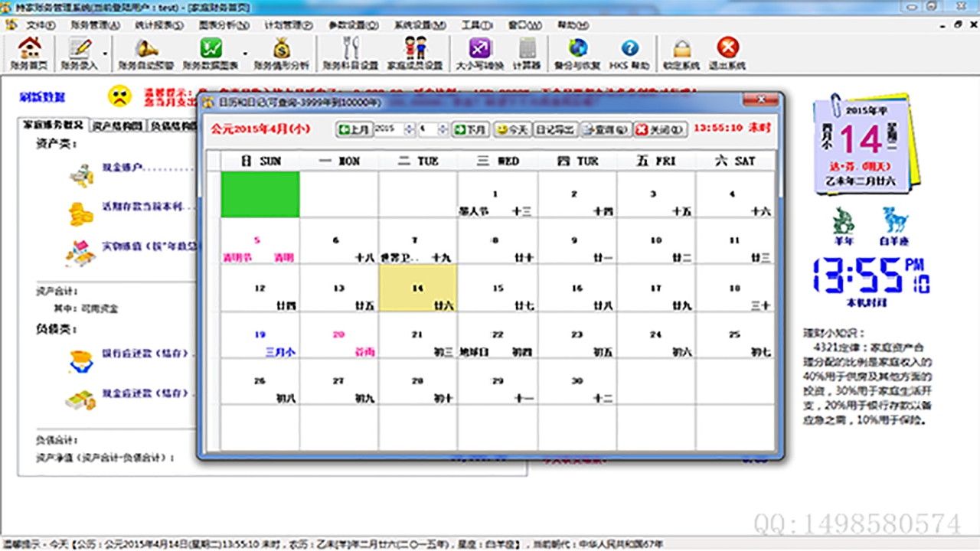Open 账务数据图表 green chart icon
The image size is (980, 551).
point(211,53)
